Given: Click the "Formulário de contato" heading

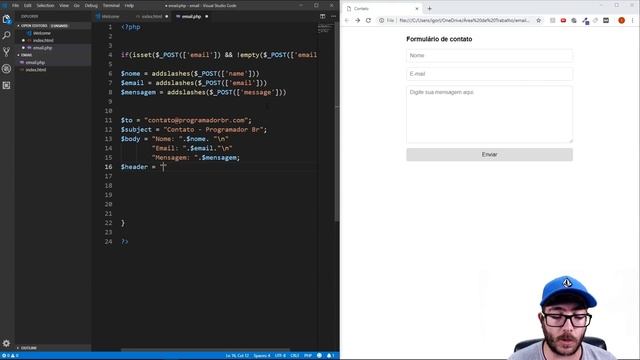Looking at the screenshot, I should (439, 39).
